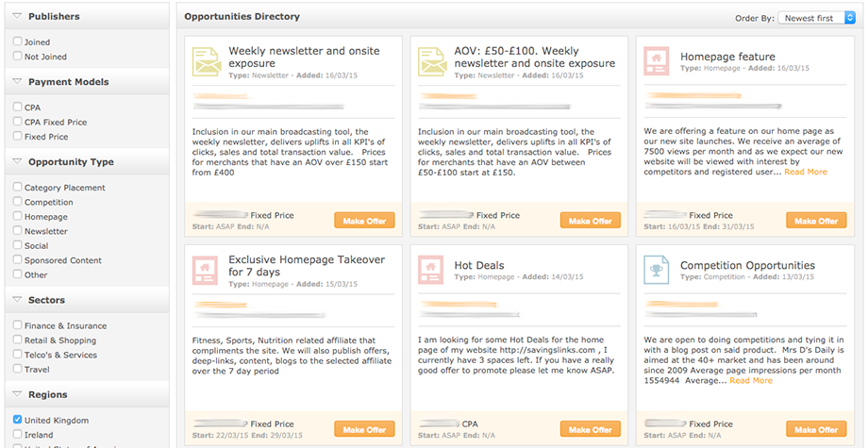Viewport: 868px width, 448px height.
Task: Enable the CPA Fixed Price checkbox
Action: (x=18, y=122)
